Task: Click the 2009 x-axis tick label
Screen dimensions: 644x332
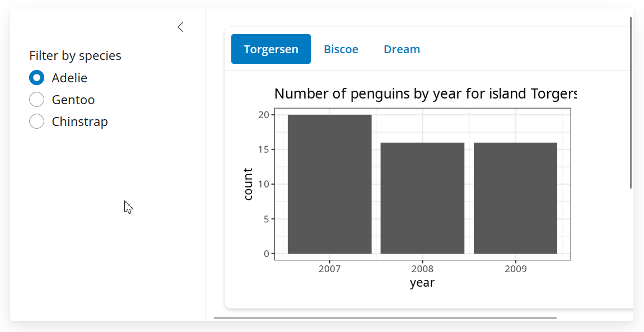Action: coord(515,269)
